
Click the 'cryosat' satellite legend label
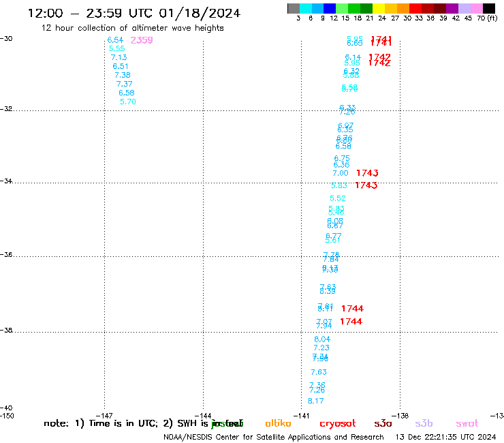(338, 424)
